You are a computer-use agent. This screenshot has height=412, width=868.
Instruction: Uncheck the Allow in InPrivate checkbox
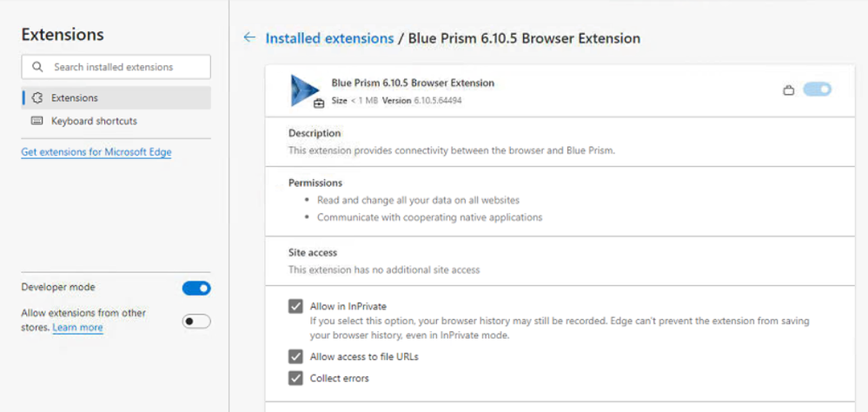[295, 306]
